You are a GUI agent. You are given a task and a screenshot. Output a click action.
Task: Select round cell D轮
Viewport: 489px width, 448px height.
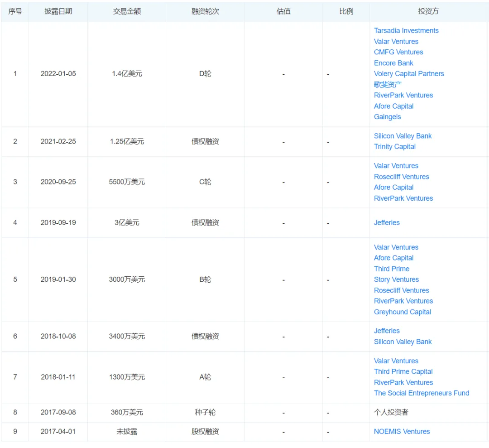(205, 74)
